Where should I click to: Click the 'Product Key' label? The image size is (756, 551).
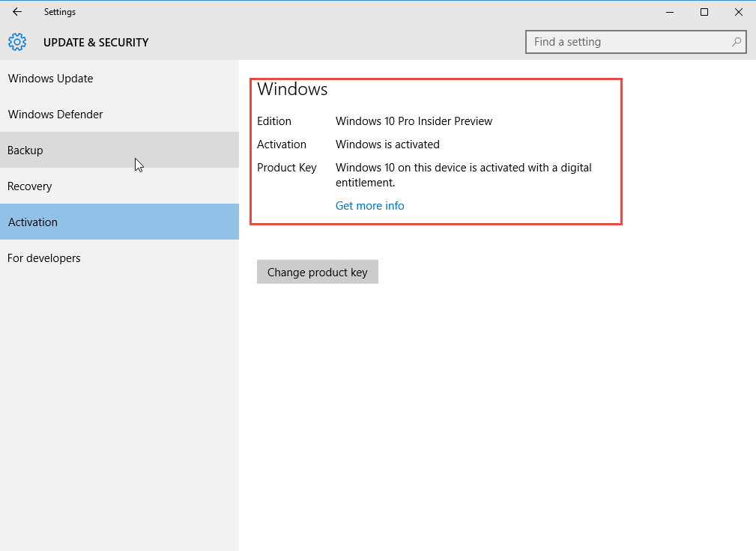click(286, 168)
